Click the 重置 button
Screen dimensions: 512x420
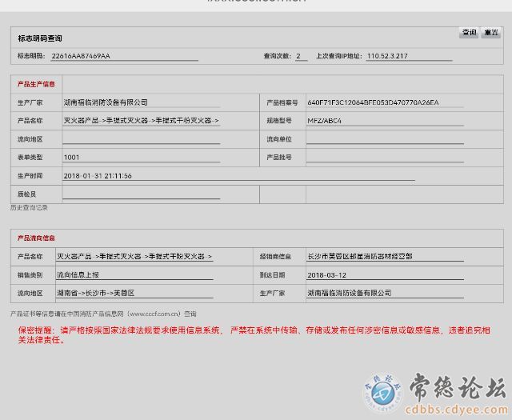[x=490, y=33]
